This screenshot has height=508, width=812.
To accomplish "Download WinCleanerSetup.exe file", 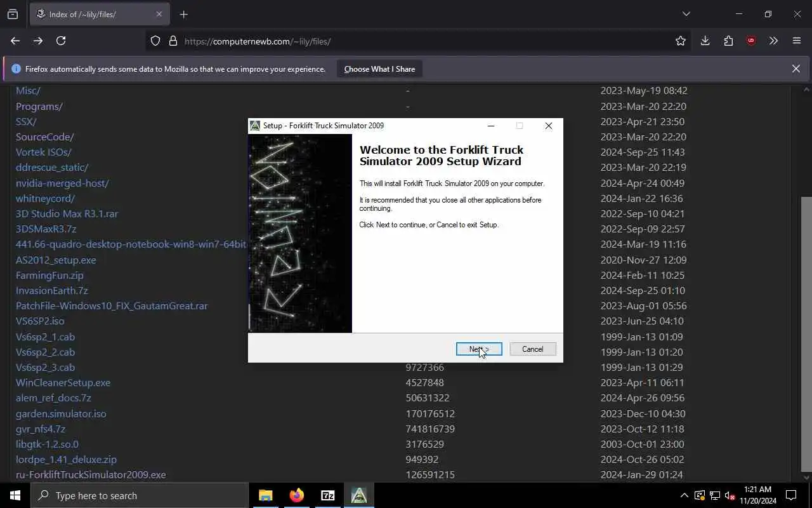I will coord(63,383).
